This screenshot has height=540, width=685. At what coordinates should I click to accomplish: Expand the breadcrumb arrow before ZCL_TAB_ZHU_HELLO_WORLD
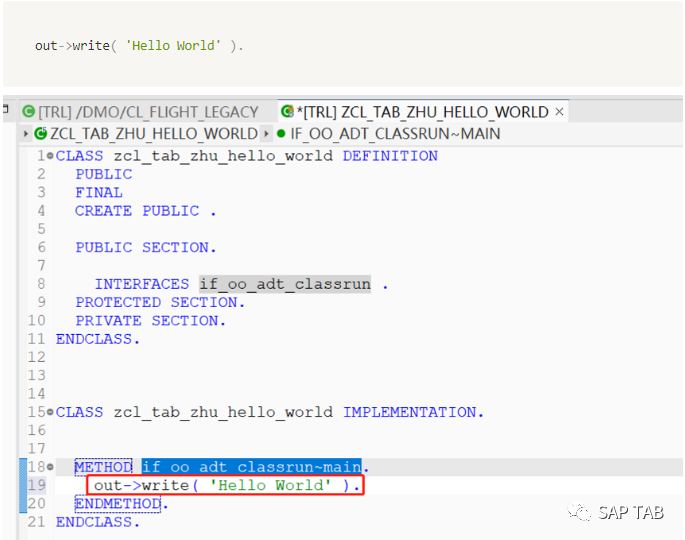coord(26,133)
